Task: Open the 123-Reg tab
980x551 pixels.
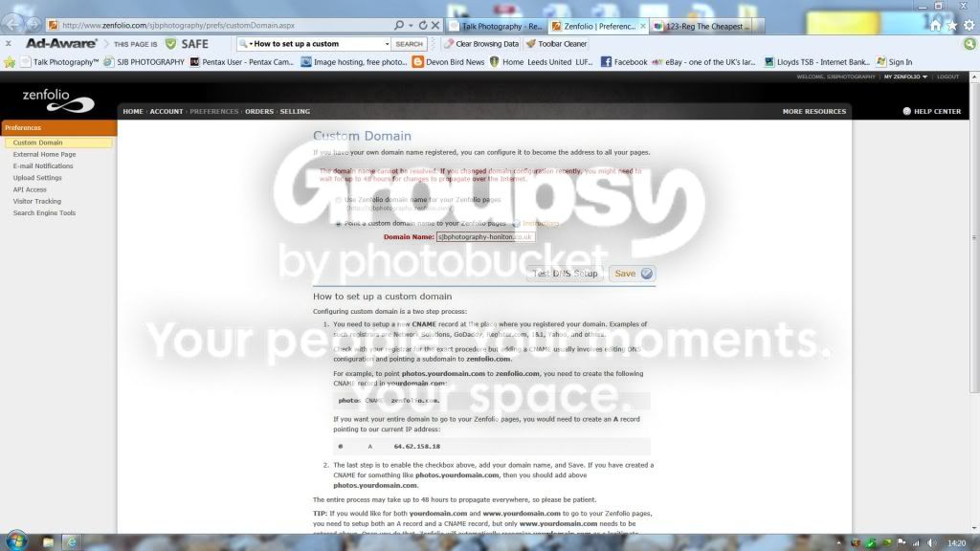Action: 702,26
